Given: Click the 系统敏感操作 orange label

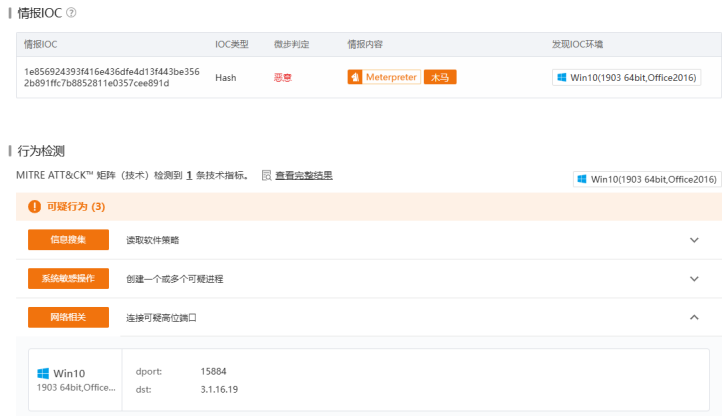Looking at the screenshot, I should point(68,278).
